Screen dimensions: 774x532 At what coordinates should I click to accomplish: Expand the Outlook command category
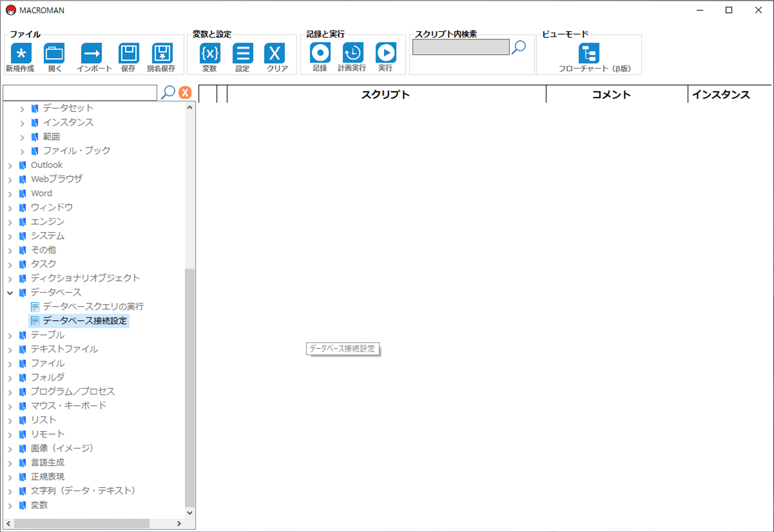pos(10,166)
